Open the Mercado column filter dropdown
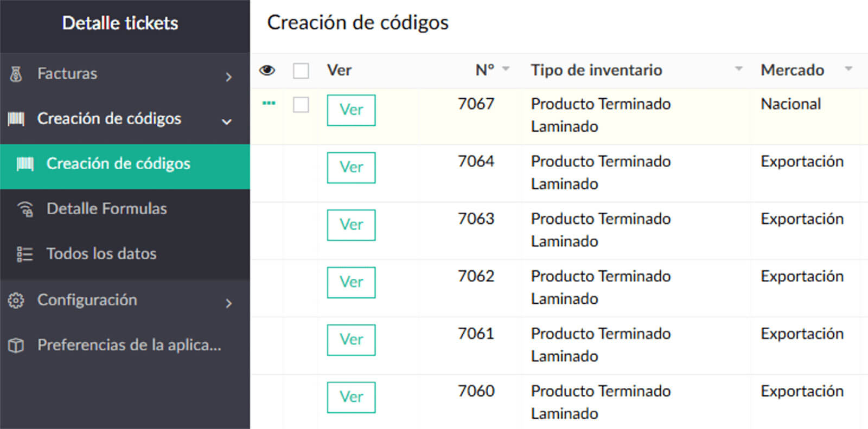Image resolution: width=868 pixels, height=429 pixels. 848,69
